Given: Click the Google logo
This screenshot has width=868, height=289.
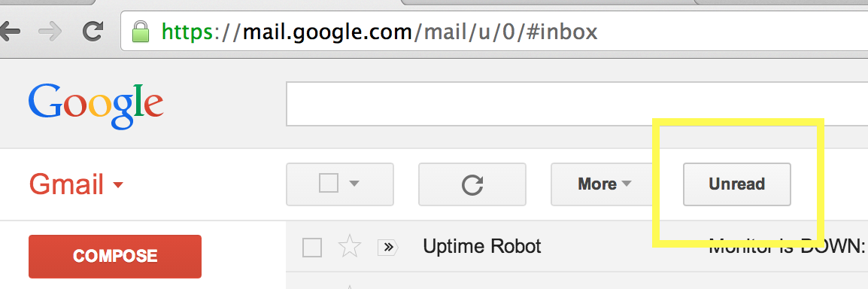Looking at the screenshot, I should [x=96, y=106].
